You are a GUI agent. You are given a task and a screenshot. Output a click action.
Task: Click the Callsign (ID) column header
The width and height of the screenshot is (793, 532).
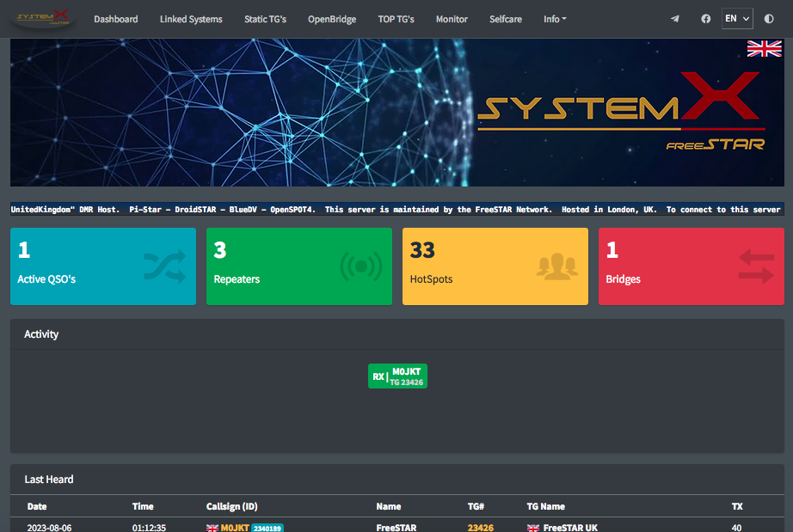[x=232, y=506]
